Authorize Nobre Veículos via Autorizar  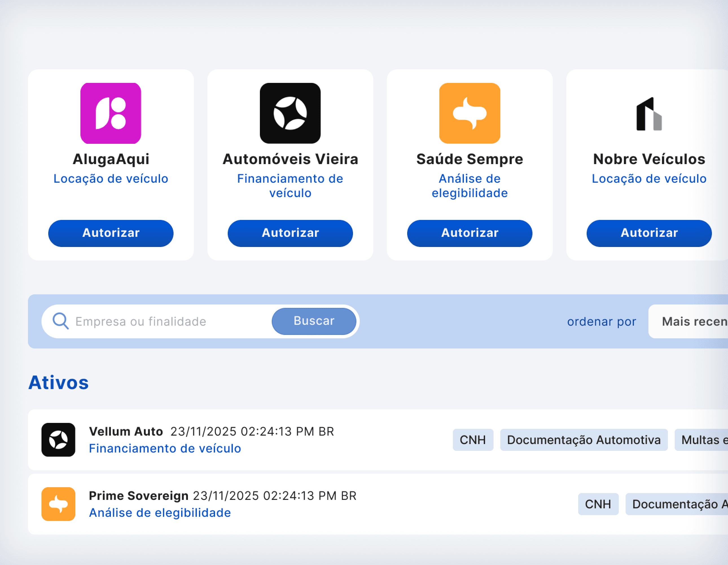click(x=649, y=233)
